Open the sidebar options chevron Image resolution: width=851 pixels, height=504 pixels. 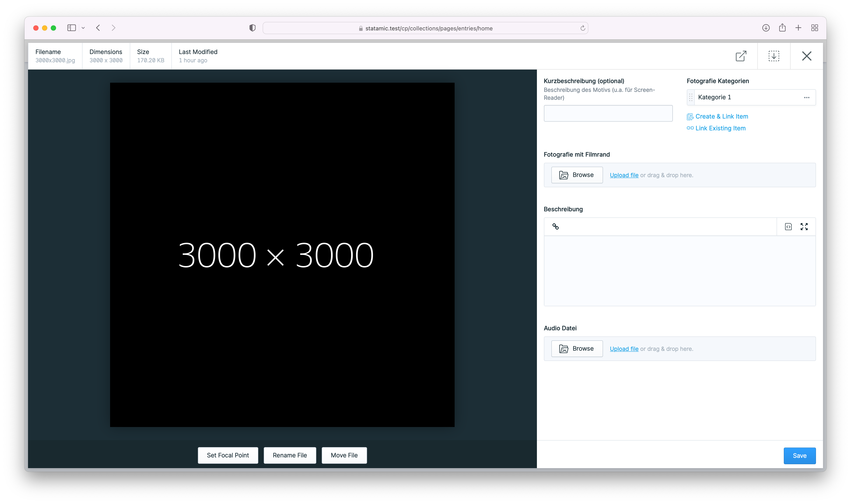pos(84,28)
